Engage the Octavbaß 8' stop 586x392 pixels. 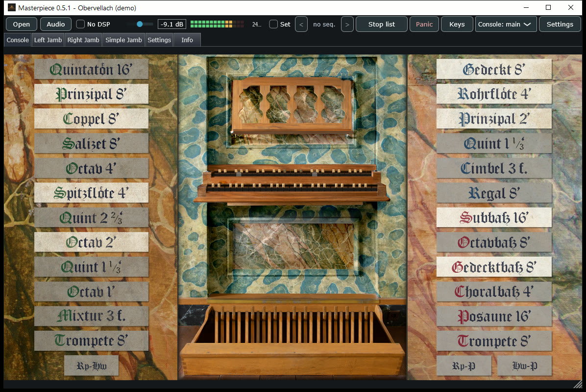pos(494,242)
